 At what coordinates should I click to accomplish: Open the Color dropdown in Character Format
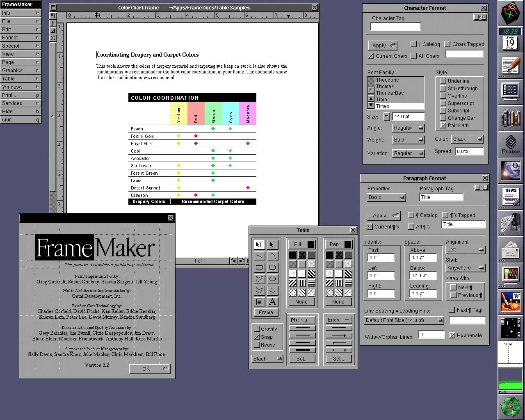click(x=467, y=139)
